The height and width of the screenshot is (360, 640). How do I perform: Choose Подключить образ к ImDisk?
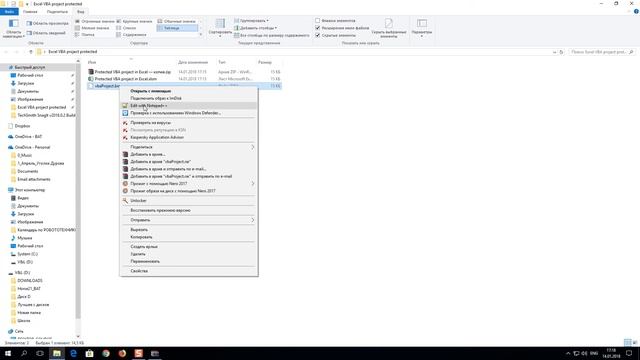189,98
